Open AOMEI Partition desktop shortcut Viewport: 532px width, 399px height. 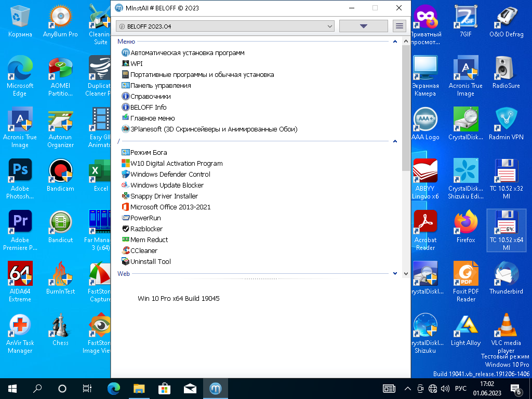point(60,76)
